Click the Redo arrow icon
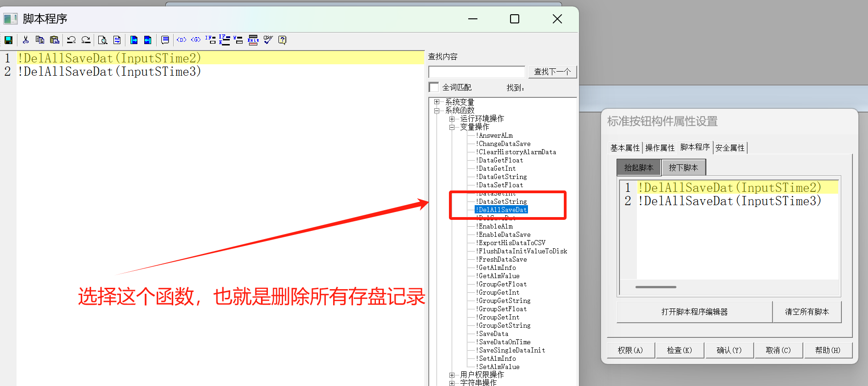The width and height of the screenshot is (868, 386). coord(86,40)
